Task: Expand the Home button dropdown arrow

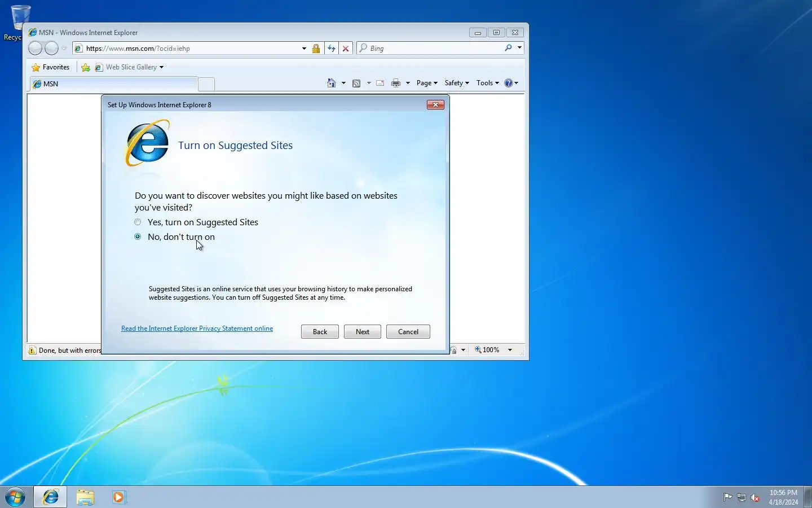Action: tap(343, 83)
